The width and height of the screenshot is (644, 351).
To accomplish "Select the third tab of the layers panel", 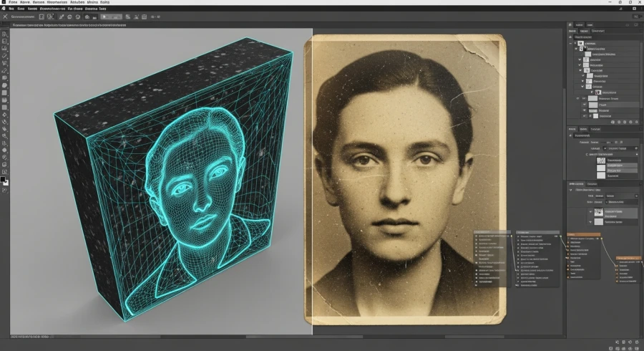I will 597,32.
